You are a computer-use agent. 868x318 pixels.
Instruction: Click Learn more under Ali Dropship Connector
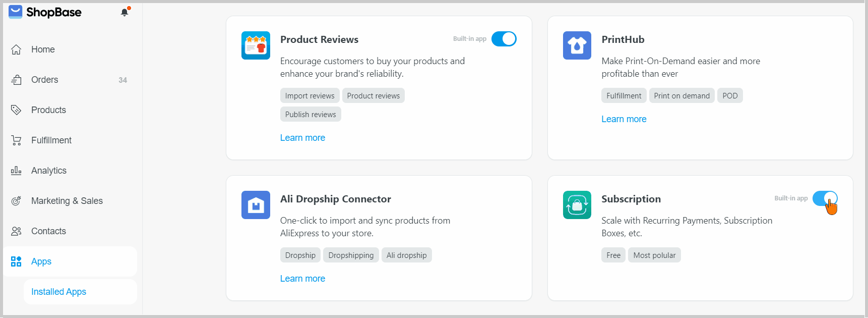point(302,279)
